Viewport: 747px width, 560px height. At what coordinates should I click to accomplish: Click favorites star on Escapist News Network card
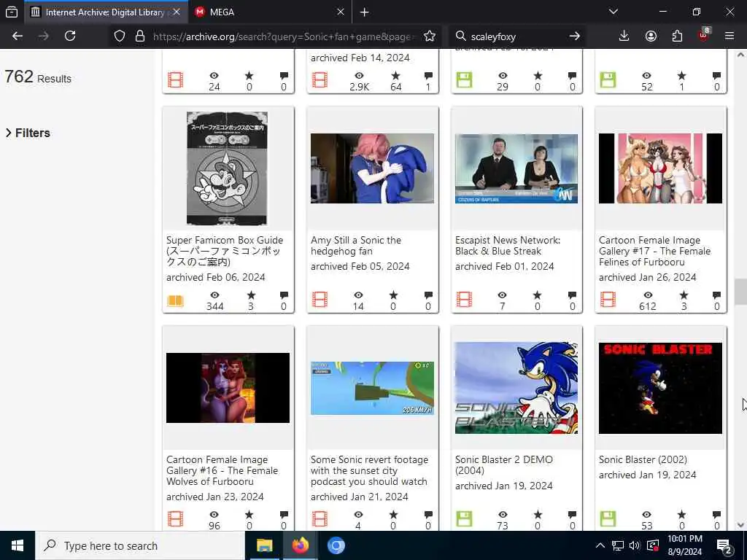[538, 295]
